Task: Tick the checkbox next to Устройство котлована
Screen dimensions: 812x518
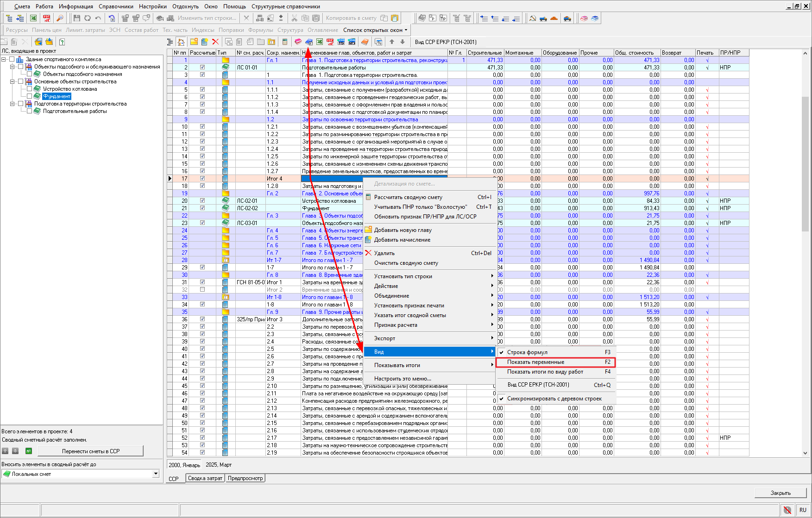Action: 30,89
